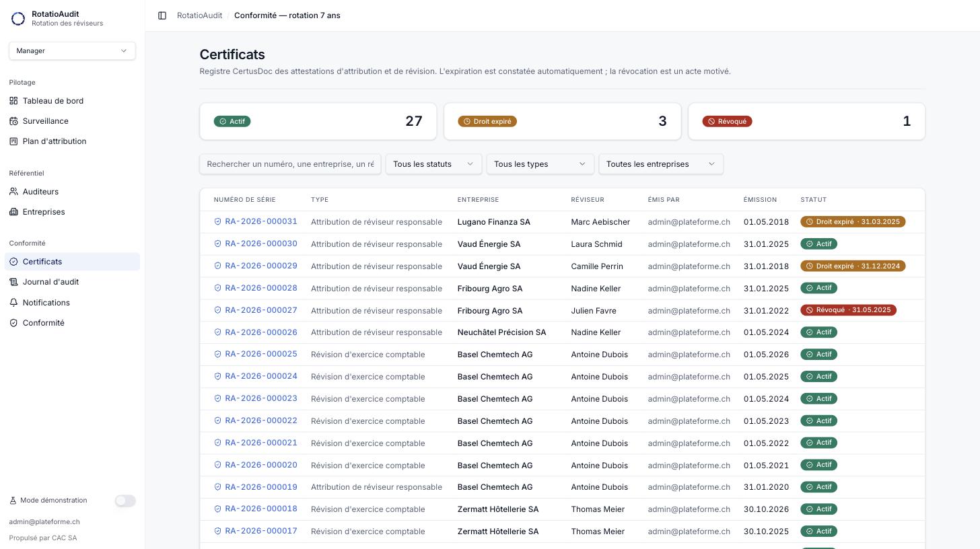
Task: Click the RotatioAudit logo icon
Action: pos(18,19)
